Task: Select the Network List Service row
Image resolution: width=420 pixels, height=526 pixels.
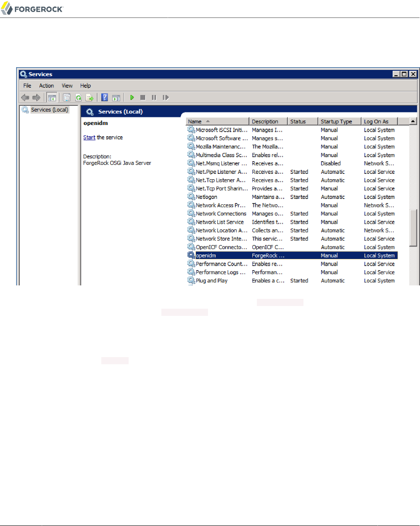Action: 292,222
